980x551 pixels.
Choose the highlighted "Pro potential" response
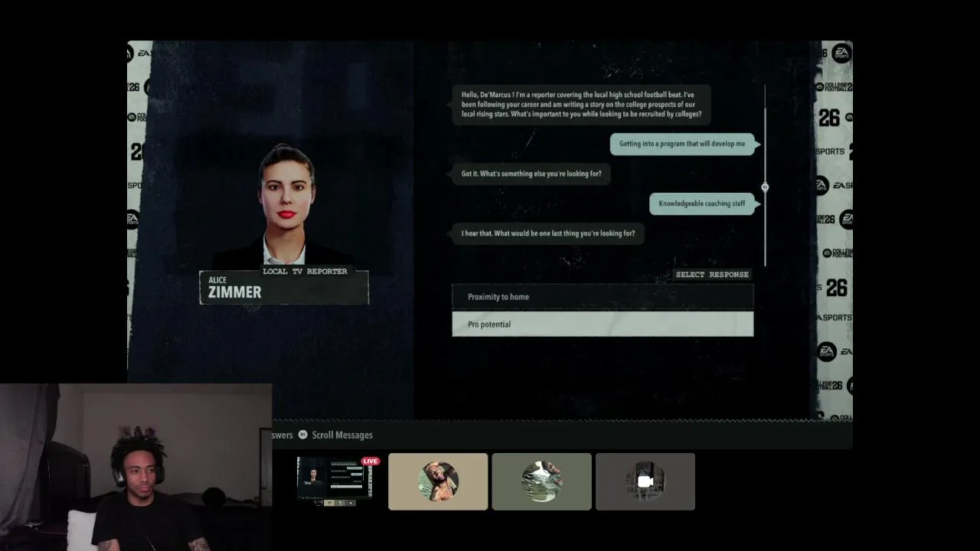click(603, 324)
